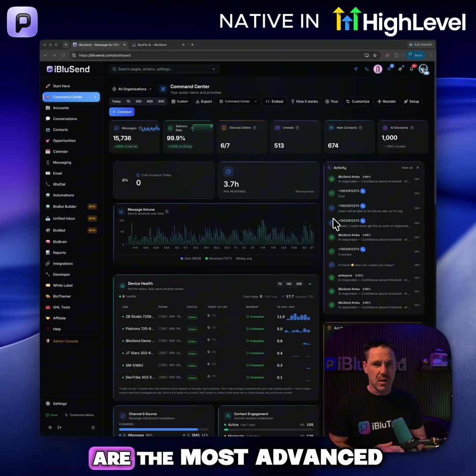
Task: Click the paper-plane send icon in header
Action: pos(356,69)
